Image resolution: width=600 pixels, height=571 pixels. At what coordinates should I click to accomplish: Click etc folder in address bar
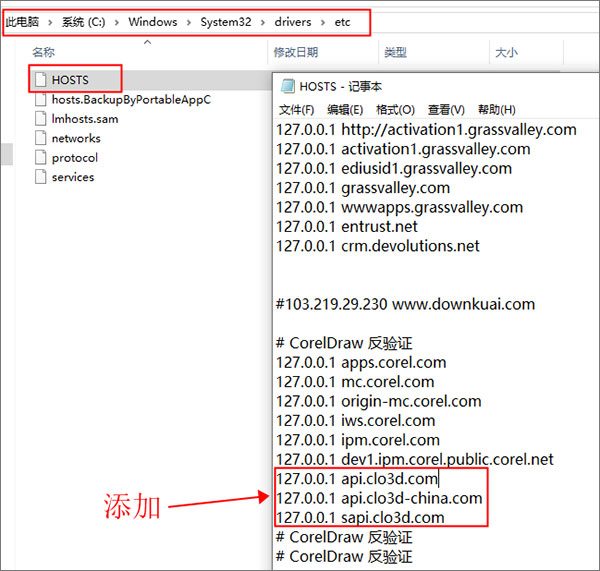pos(342,22)
